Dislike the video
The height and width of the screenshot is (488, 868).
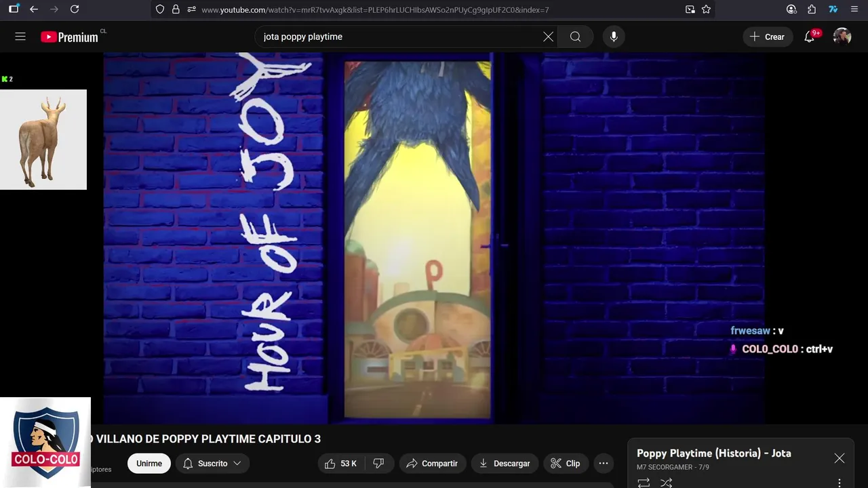[x=379, y=464]
